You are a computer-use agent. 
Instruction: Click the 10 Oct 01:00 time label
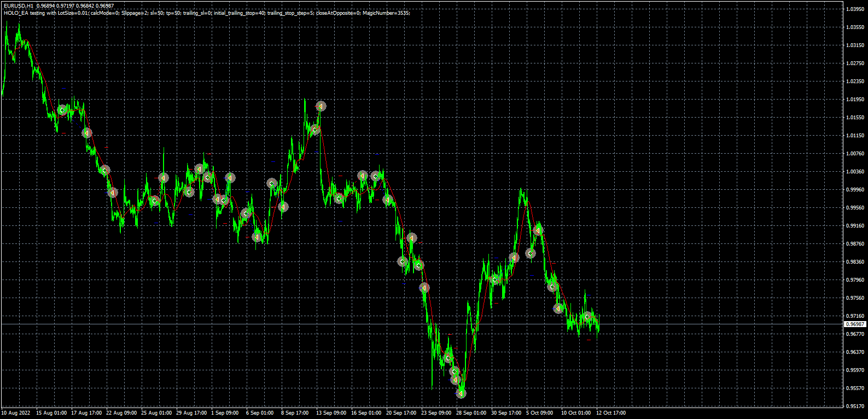coord(576,413)
